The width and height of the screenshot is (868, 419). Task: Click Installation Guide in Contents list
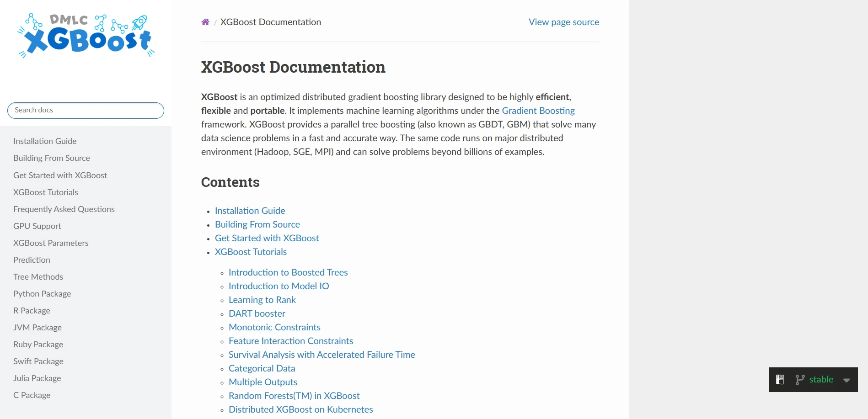tap(250, 211)
